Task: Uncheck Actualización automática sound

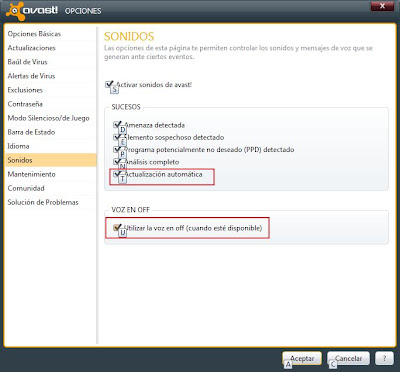Action: [x=117, y=174]
